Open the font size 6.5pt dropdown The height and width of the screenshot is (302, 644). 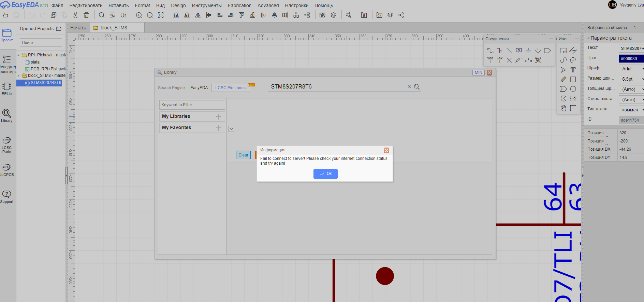tap(631, 79)
